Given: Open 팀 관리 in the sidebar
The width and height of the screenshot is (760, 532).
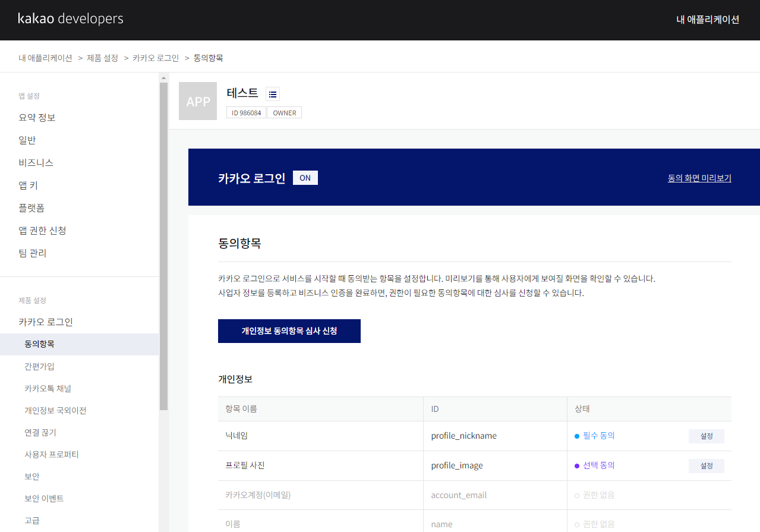Looking at the screenshot, I should (32, 253).
